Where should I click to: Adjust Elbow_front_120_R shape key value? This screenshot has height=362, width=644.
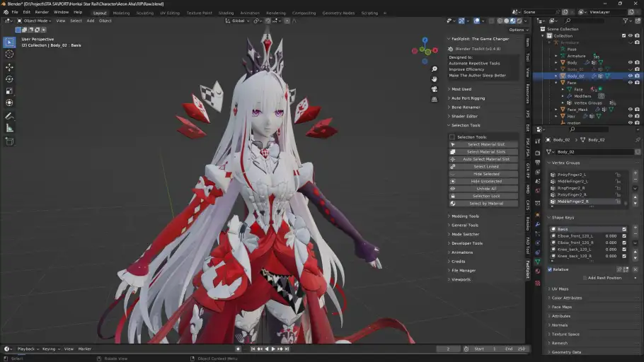(x=611, y=243)
